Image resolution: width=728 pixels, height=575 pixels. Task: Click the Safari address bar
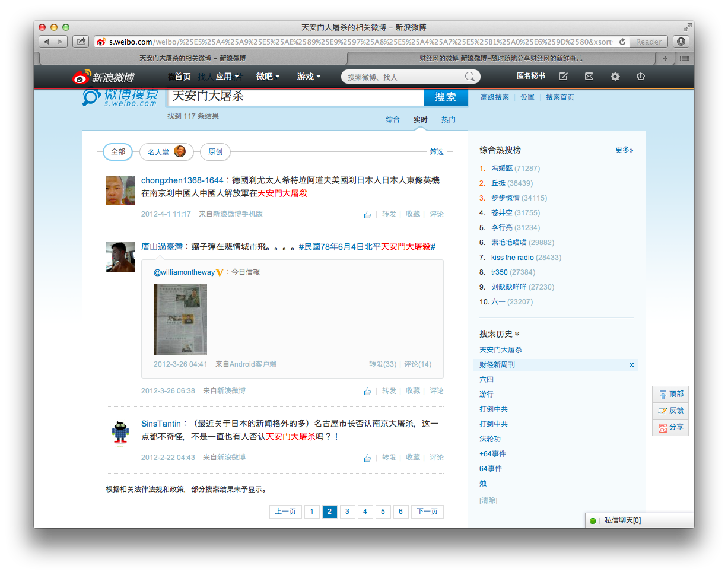coord(361,42)
